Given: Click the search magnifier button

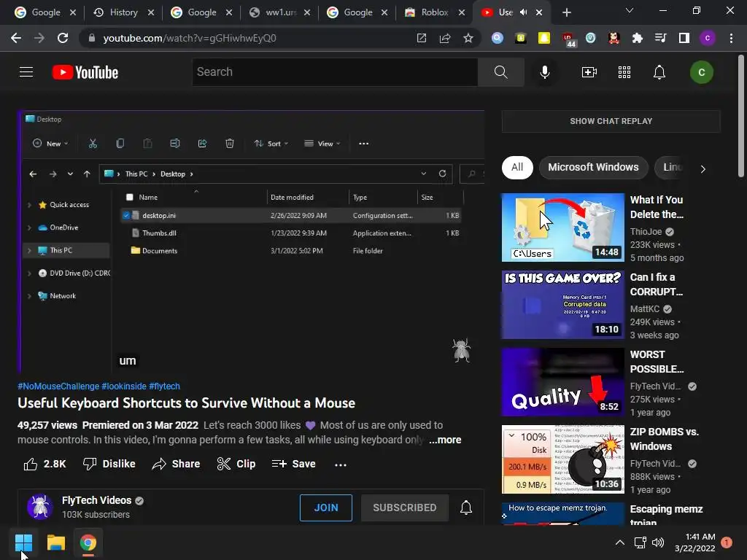Looking at the screenshot, I should [x=500, y=72].
